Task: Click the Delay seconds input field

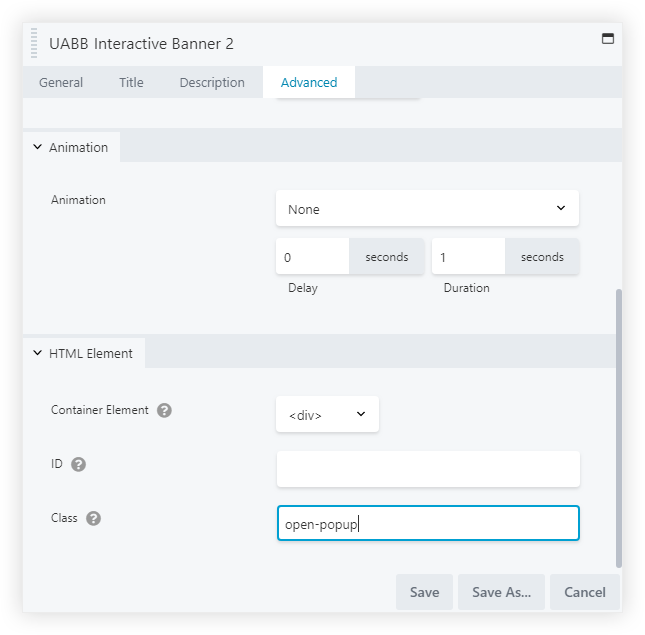Action: pos(312,257)
